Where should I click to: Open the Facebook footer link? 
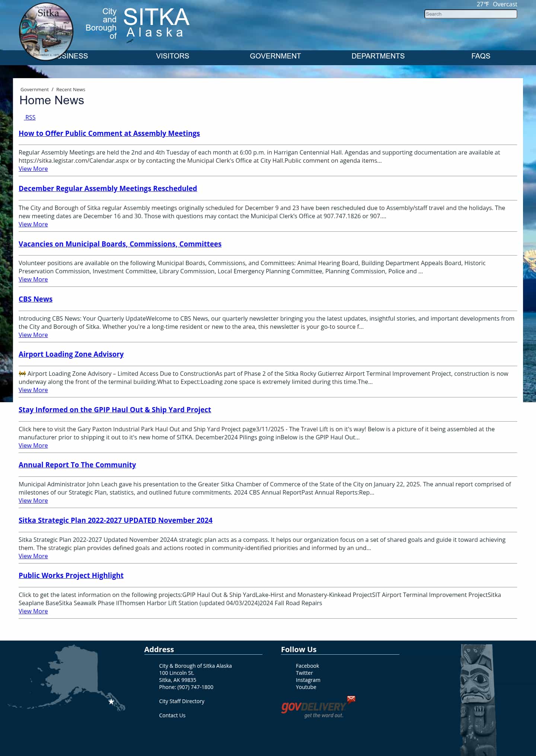click(x=307, y=666)
